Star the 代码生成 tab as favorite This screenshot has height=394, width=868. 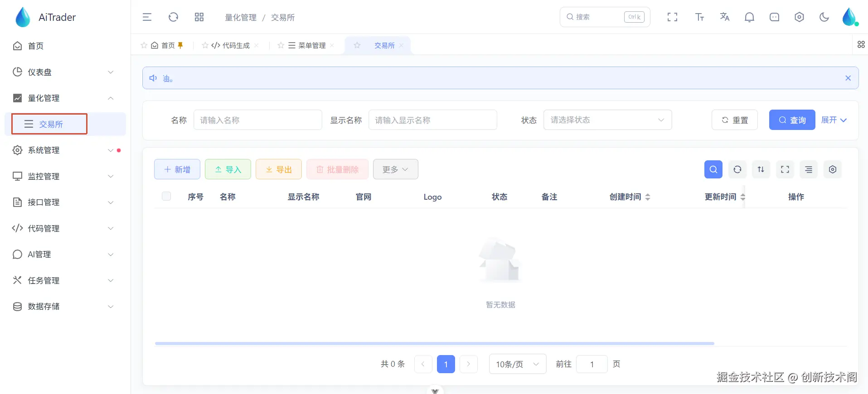coord(205,45)
